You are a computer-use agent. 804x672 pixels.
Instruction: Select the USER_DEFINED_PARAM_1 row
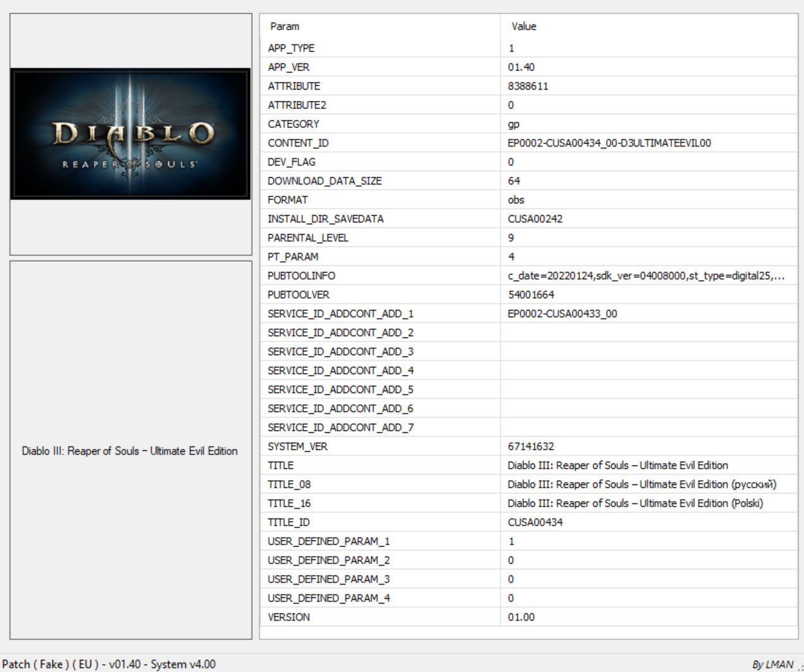pyautogui.click(x=328, y=541)
